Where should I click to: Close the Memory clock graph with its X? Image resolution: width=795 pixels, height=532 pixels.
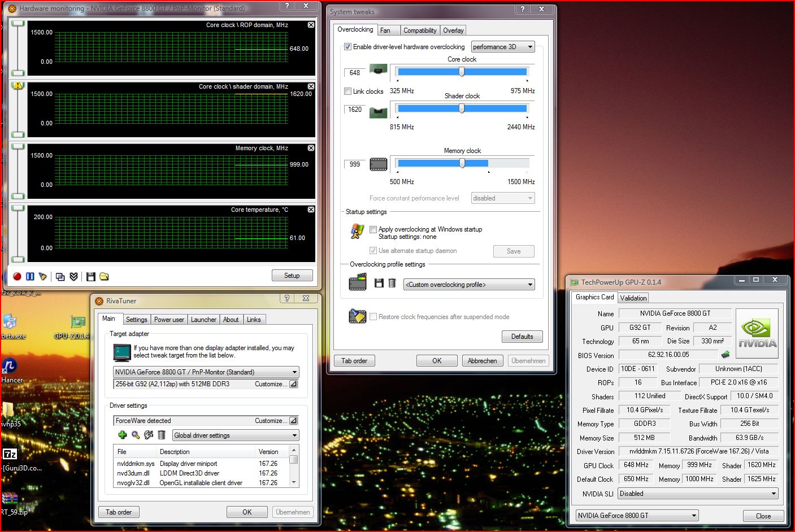click(x=311, y=148)
